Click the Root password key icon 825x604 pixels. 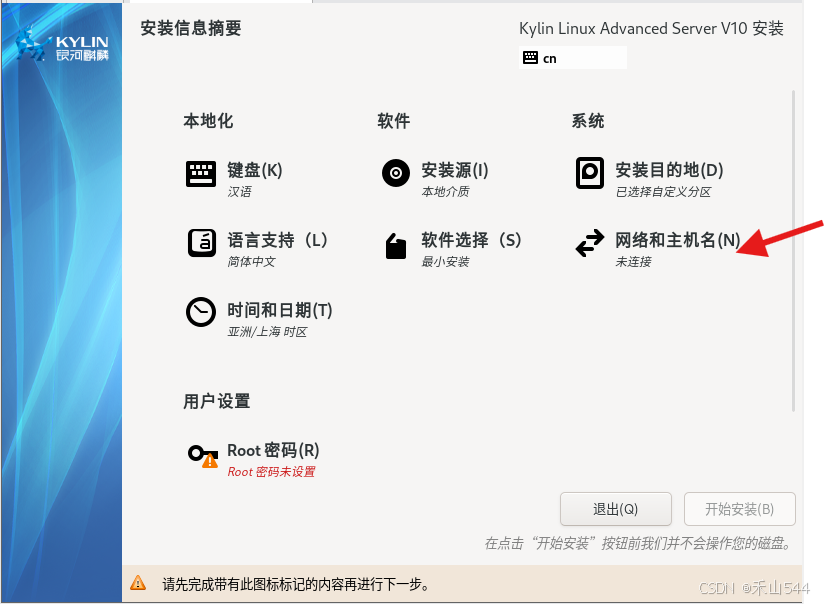(203, 456)
